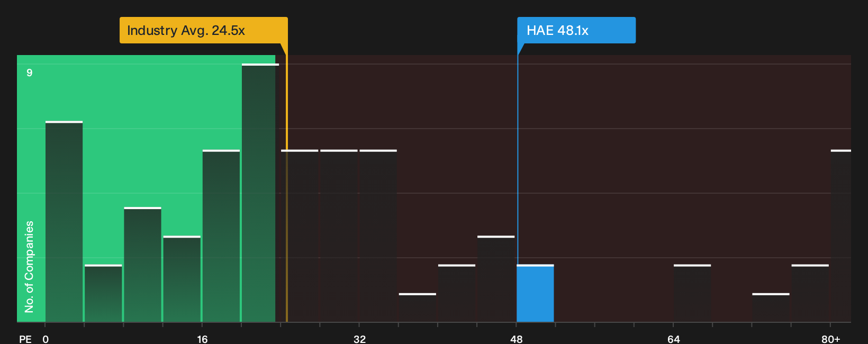Click the bar at PE 64

tap(692, 293)
